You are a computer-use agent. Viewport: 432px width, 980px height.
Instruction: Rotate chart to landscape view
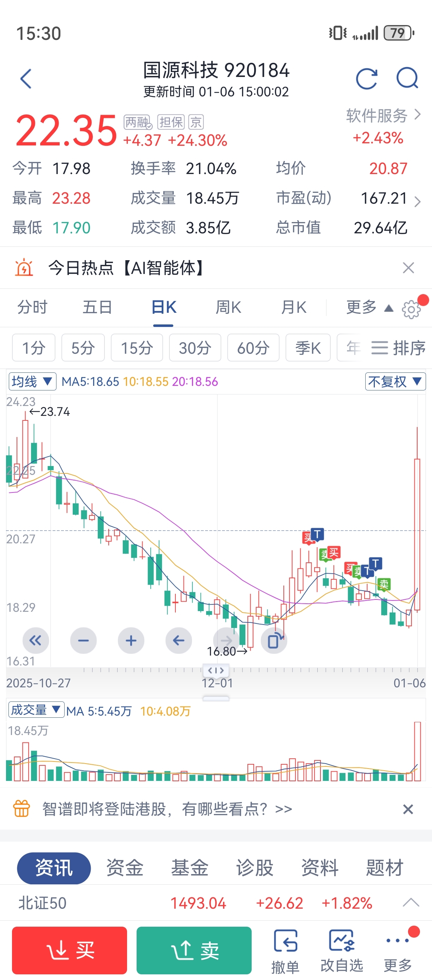[x=274, y=641]
